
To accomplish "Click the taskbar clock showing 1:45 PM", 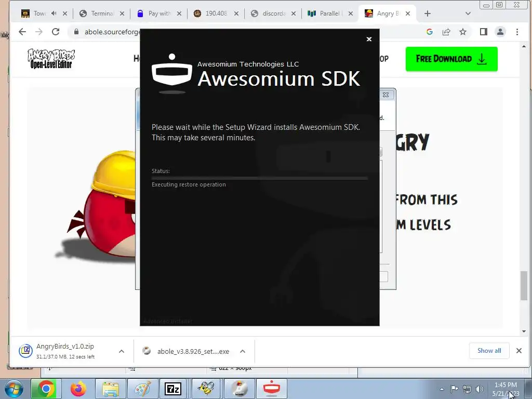I will pyautogui.click(x=506, y=389).
